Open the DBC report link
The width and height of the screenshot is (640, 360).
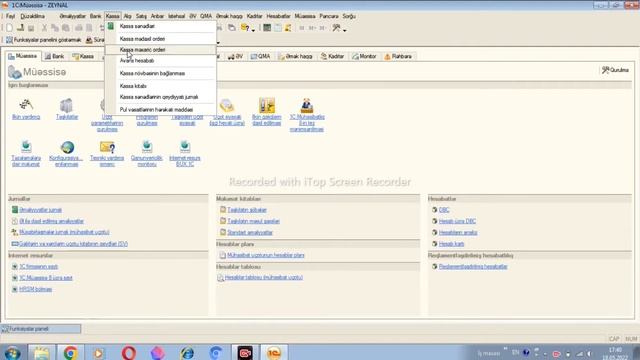click(x=444, y=210)
